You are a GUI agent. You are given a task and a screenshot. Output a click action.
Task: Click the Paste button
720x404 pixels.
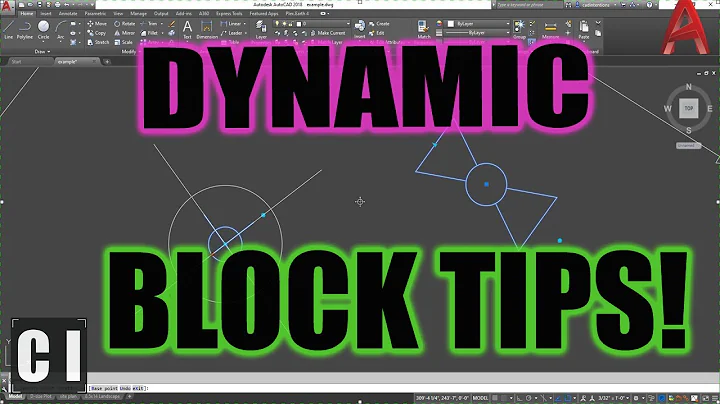point(584,30)
